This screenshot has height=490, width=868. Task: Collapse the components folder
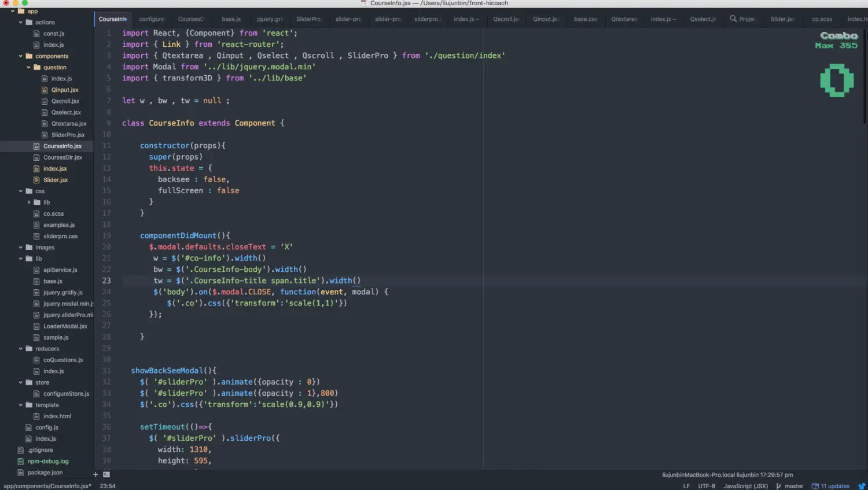point(21,56)
